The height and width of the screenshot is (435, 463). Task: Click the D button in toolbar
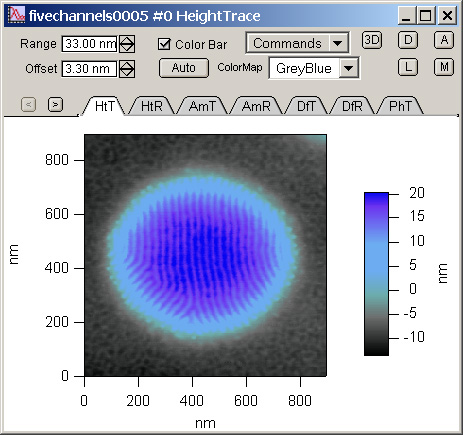(x=408, y=40)
